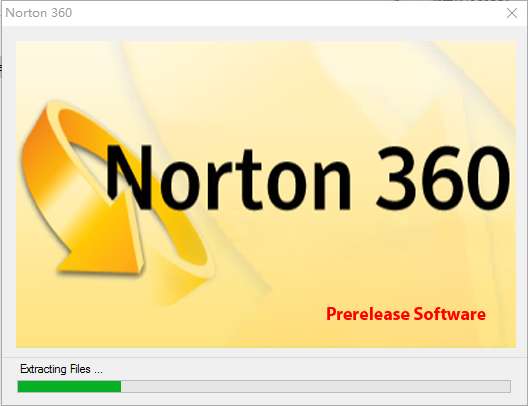The image size is (528, 406).
Task: Close the Norton 360 installer window
Action: tap(512, 13)
